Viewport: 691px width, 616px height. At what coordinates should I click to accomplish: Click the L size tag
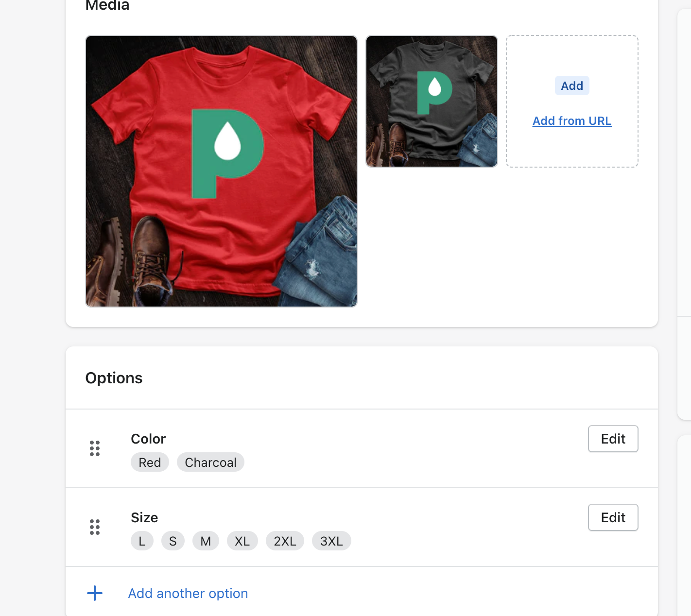click(142, 541)
